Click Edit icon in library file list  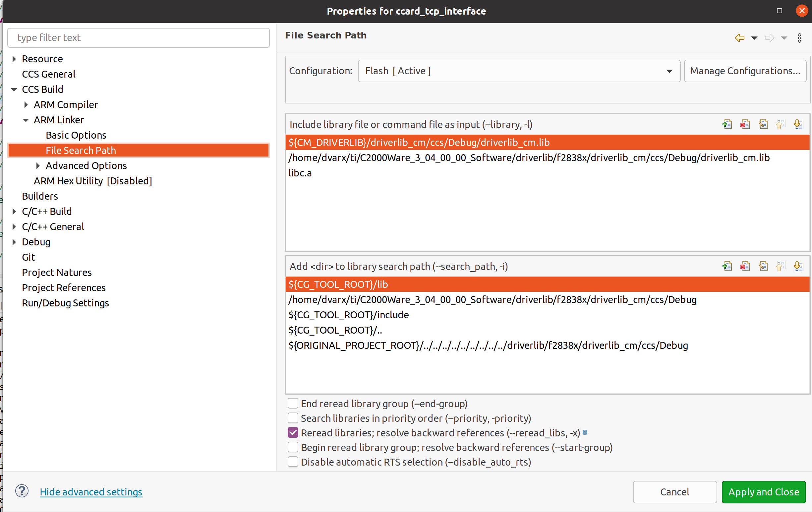[x=763, y=124]
